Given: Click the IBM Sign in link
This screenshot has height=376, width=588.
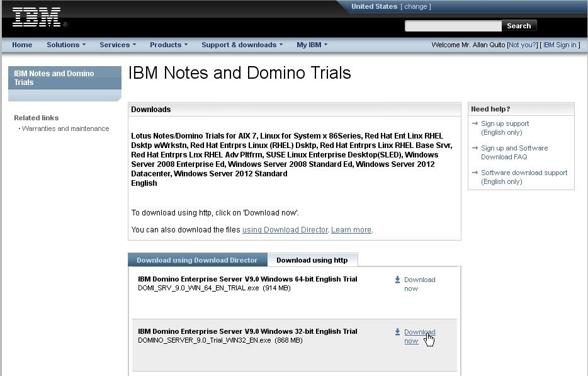Looking at the screenshot, I should [x=560, y=45].
